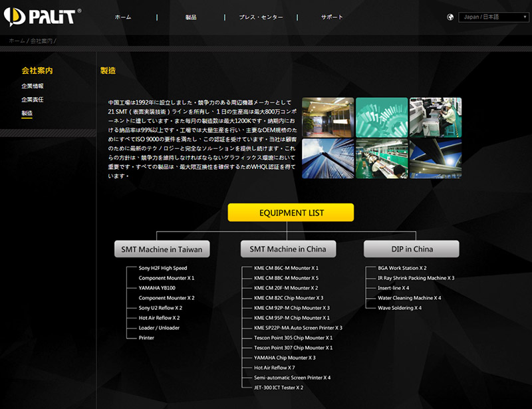This screenshot has height=409, width=532.
Task: Click the office lobby photo thumbnail
Action: 328,117
